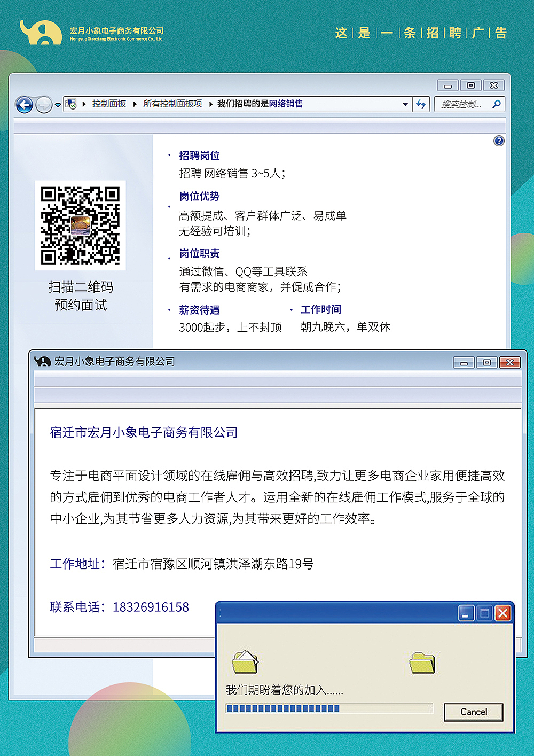
Task: Select 控制面板 breadcrumb in address bar
Action: tap(109, 104)
